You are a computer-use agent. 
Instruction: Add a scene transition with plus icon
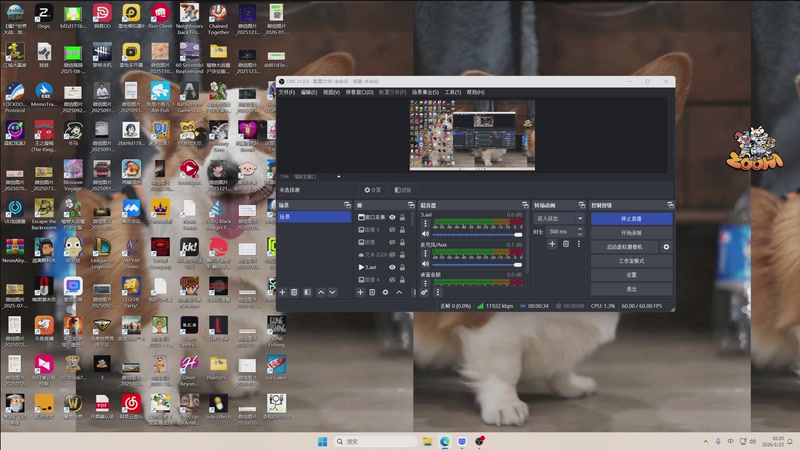[x=552, y=244]
